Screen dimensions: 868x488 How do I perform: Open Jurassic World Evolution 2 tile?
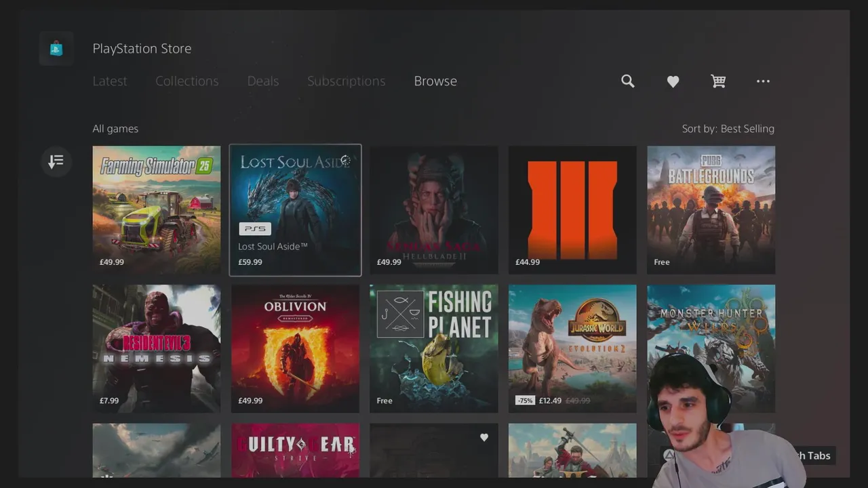(x=572, y=348)
